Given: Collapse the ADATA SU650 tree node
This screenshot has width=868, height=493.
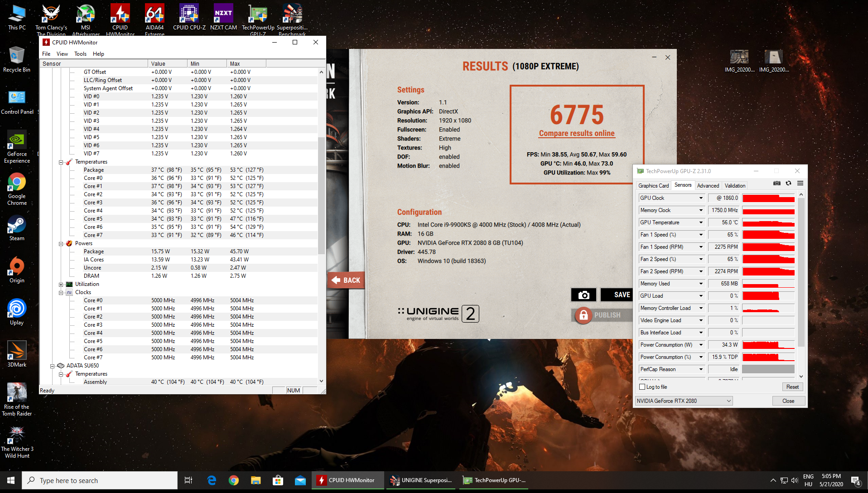Looking at the screenshot, I should 52,366.
